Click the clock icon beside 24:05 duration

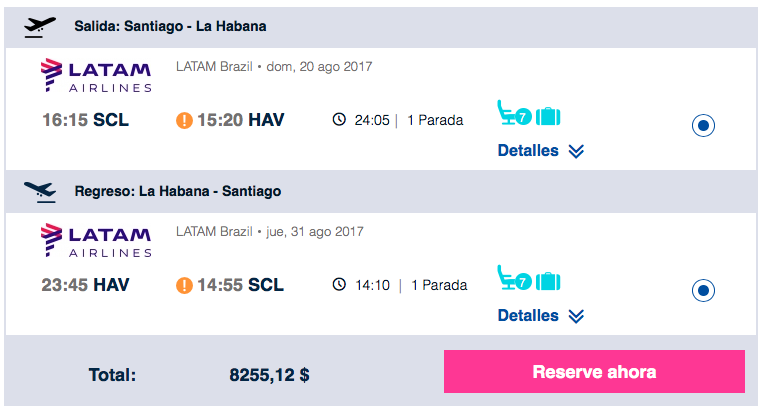coord(339,119)
